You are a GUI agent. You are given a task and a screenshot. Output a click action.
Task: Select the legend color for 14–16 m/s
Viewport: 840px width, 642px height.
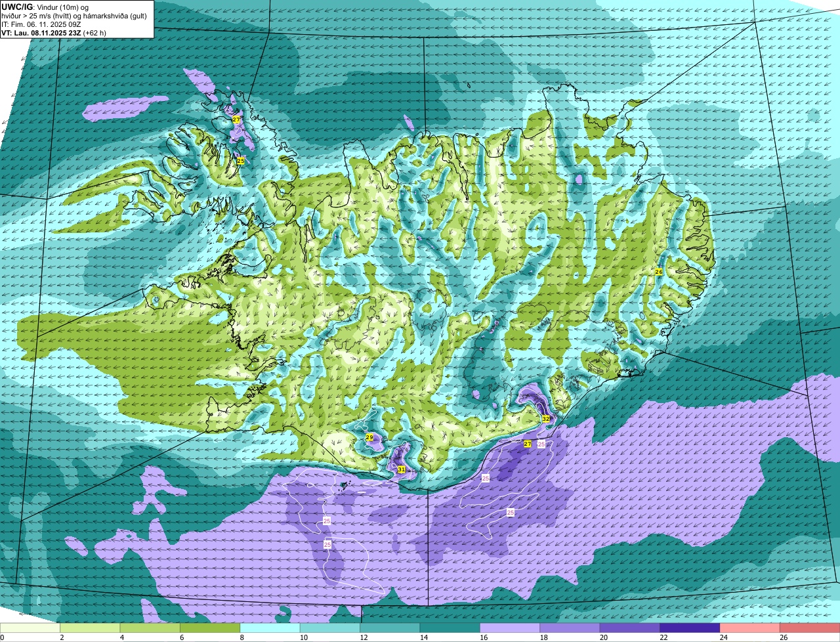[450, 628]
